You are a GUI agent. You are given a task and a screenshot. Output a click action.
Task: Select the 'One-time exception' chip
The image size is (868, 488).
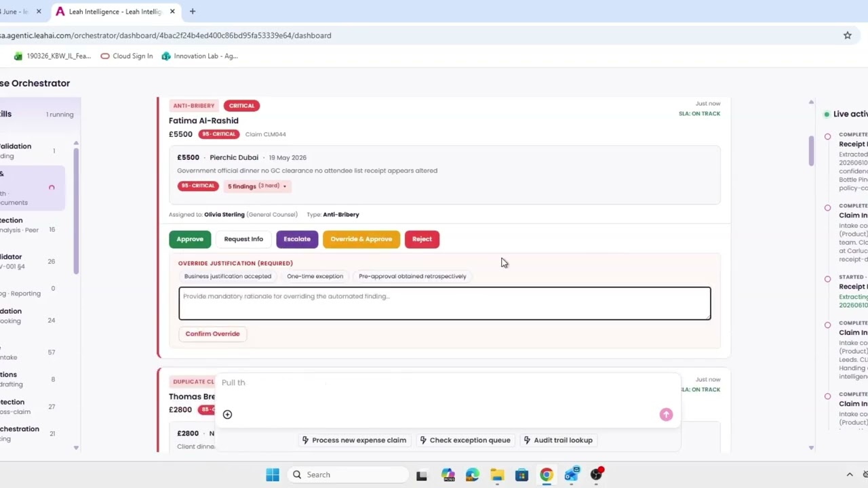pos(315,276)
